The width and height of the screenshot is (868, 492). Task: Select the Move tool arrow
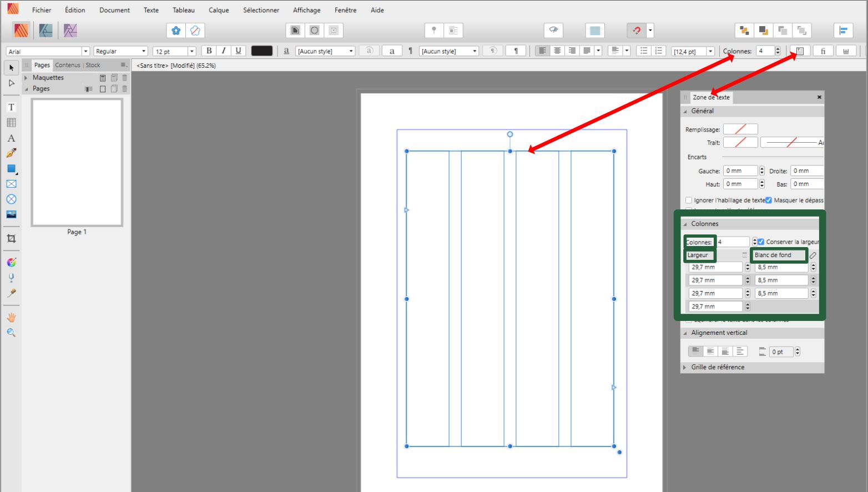click(x=11, y=68)
